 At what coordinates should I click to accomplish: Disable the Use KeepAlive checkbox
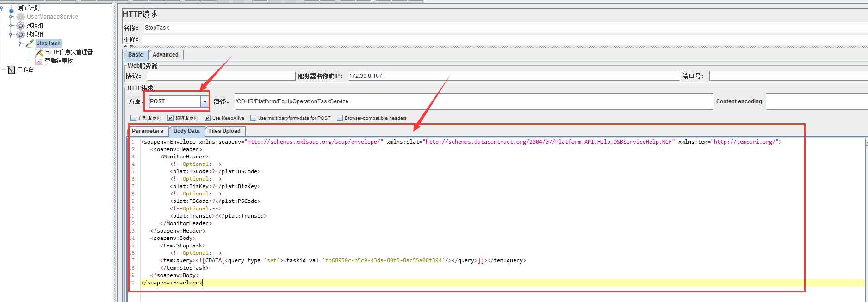coord(207,118)
